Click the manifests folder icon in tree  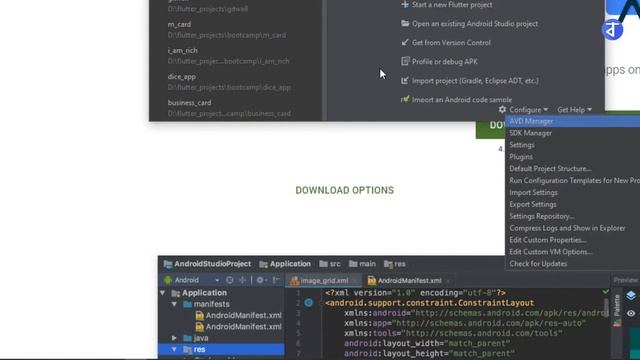pyautogui.click(x=187, y=304)
